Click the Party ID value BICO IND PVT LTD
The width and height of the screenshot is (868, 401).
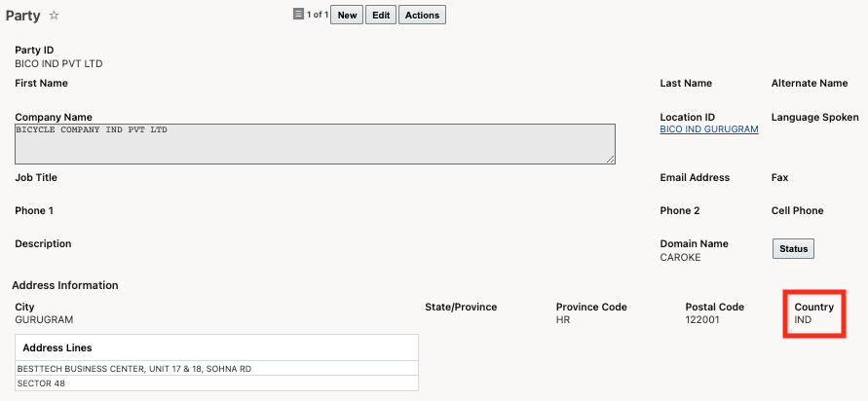58,64
